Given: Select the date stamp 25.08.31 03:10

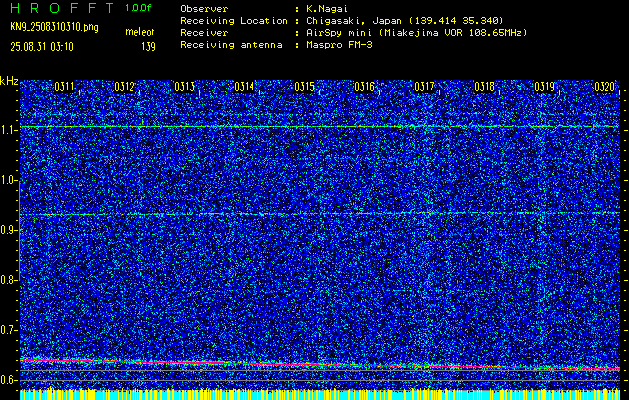Looking at the screenshot, I should [42, 47].
